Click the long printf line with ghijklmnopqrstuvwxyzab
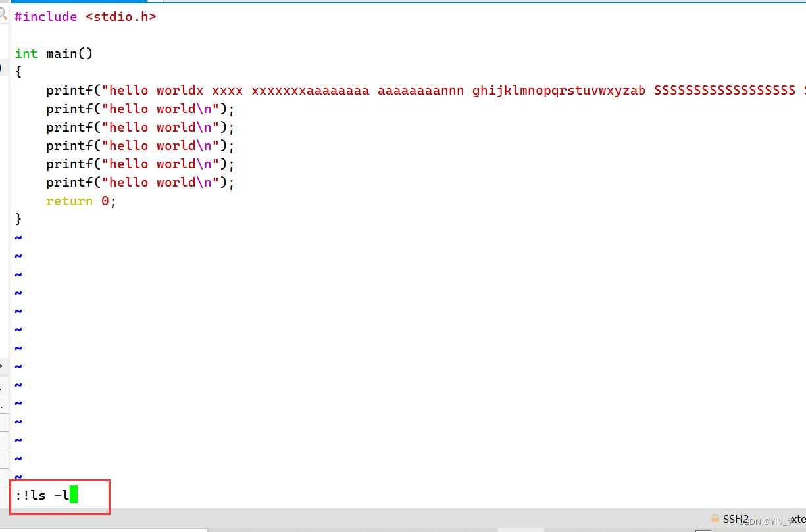806x532 pixels. tap(559, 90)
